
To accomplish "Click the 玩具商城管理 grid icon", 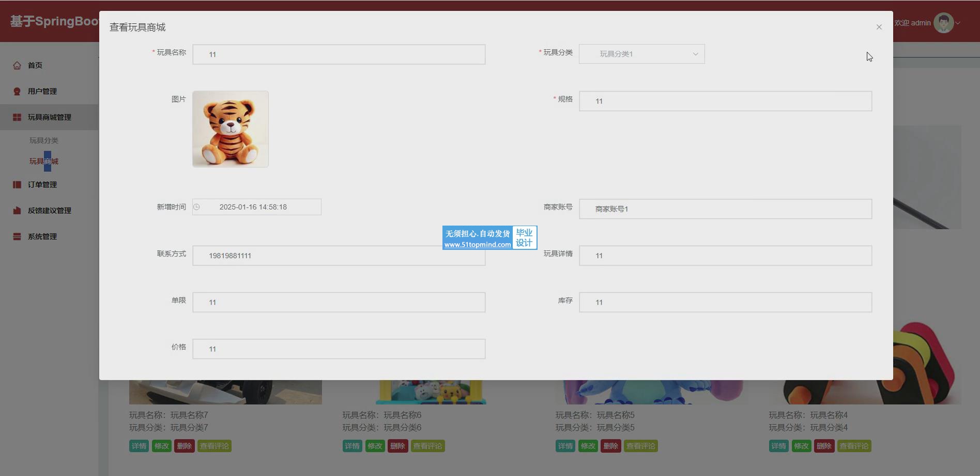I will 17,117.
